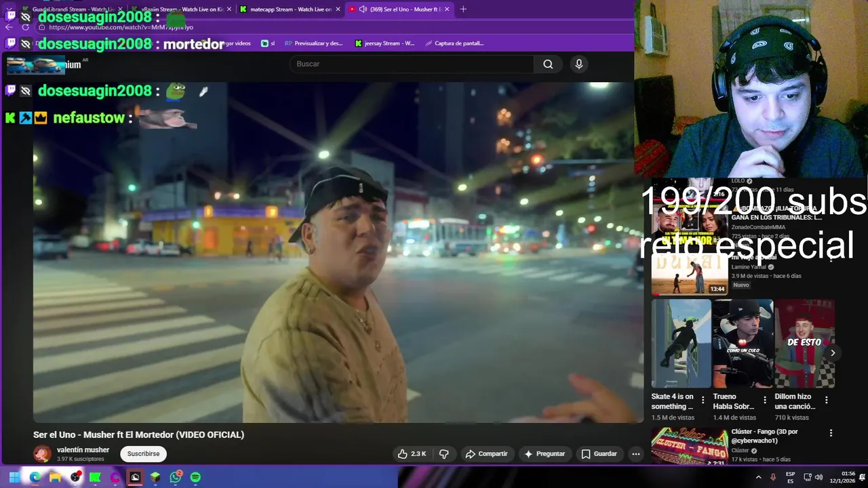The width and height of the screenshot is (868, 488).
Task: Save video with Guardar button
Action: click(x=599, y=453)
